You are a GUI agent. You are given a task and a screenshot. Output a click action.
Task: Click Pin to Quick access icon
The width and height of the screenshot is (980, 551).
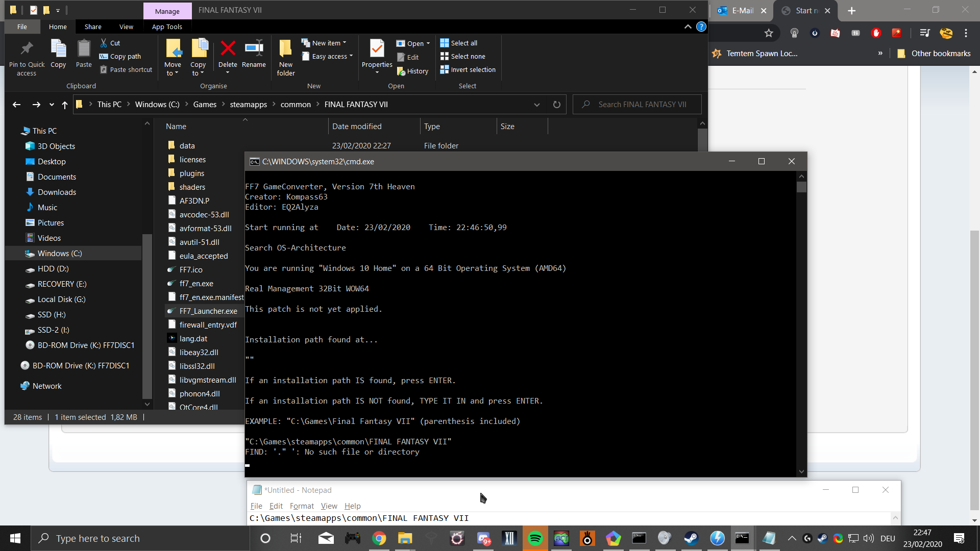(27, 49)
